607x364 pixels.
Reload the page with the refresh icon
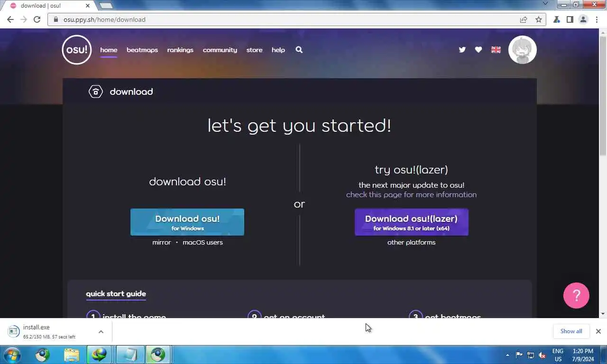[37, 19]
